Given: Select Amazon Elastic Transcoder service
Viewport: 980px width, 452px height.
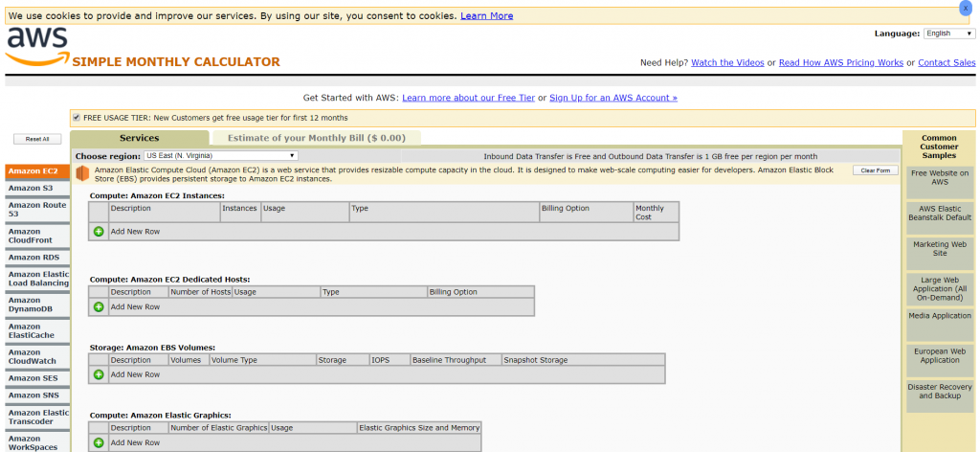Looking at the screenshot, I should [37, 417].
